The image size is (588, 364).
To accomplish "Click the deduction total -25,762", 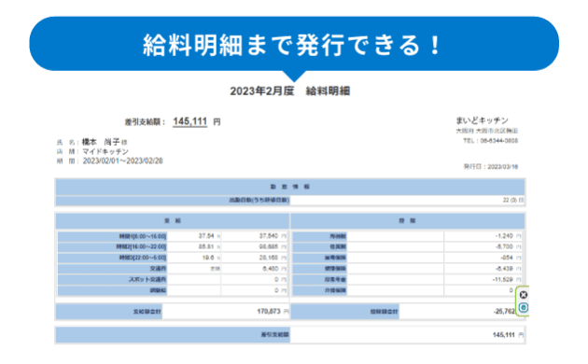I will 504,311.
